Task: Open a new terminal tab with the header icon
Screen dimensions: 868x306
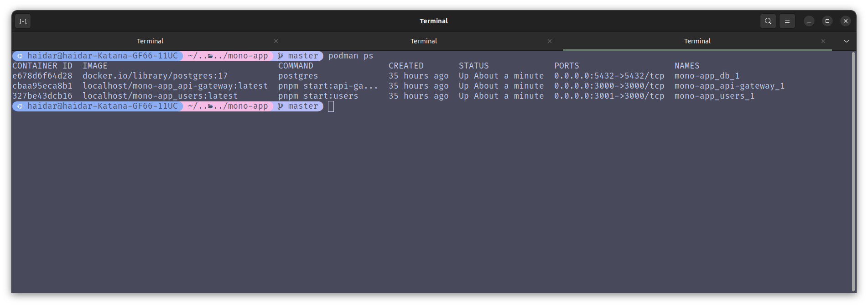Action: [23, 21]
